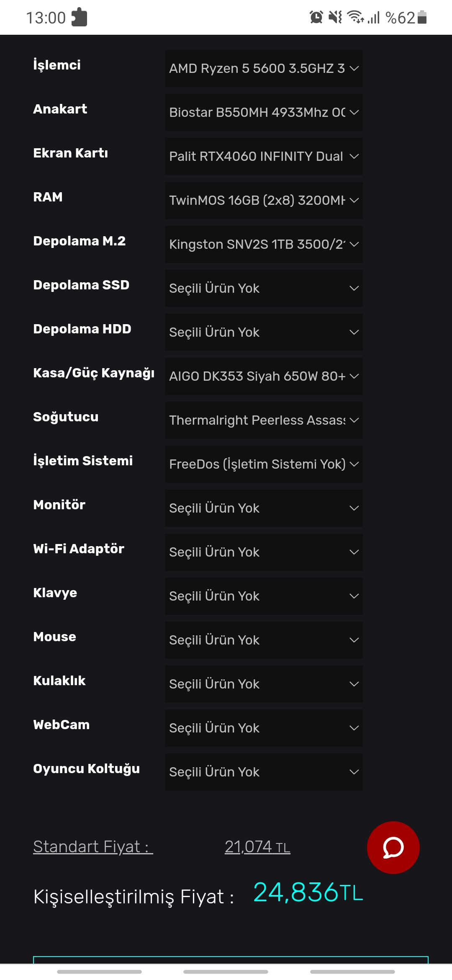Tap the muted sound status icon

tap(335, 17)
